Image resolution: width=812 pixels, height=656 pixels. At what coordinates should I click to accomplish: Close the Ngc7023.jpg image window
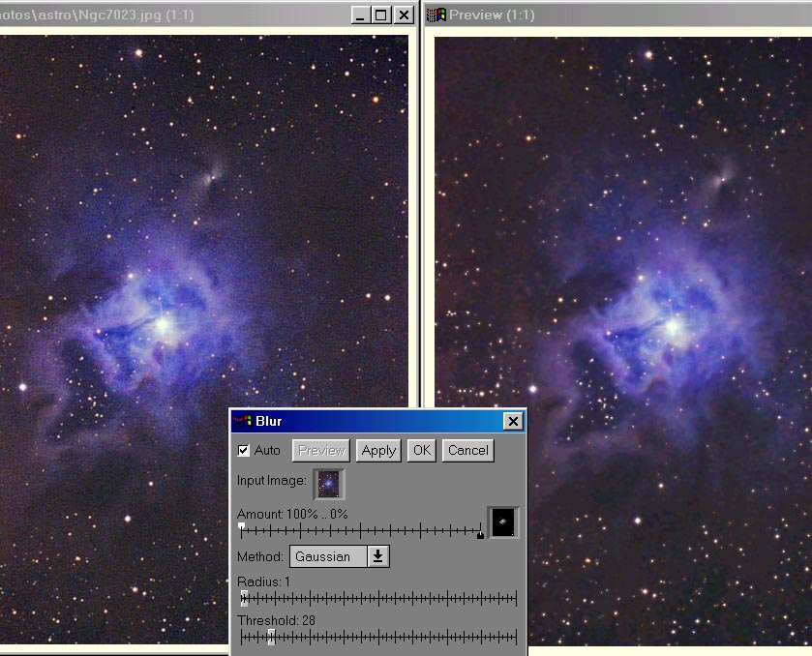(404, 15)
